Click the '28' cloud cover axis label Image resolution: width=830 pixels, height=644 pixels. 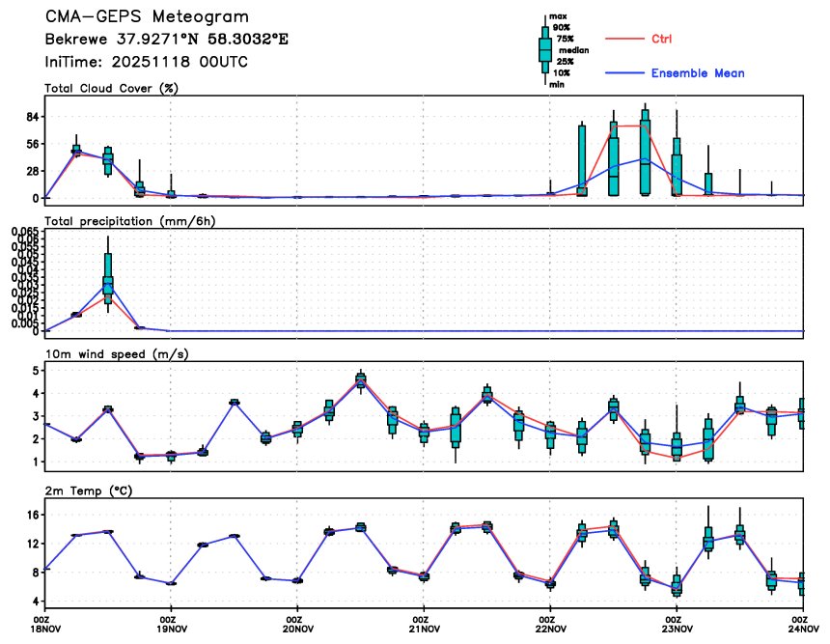point(33,172)
